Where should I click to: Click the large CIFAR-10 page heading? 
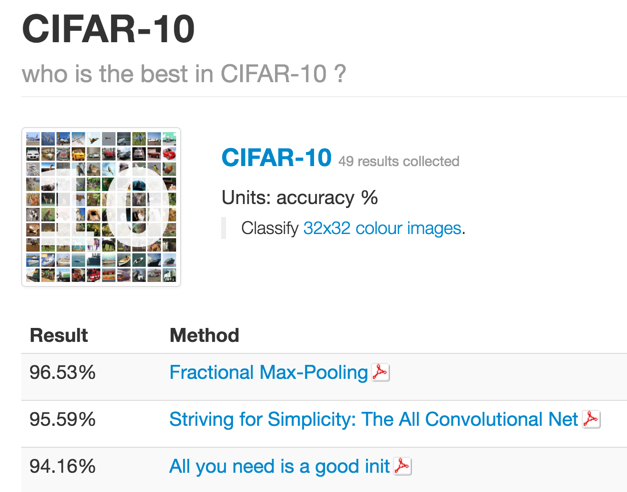[108, 30]
